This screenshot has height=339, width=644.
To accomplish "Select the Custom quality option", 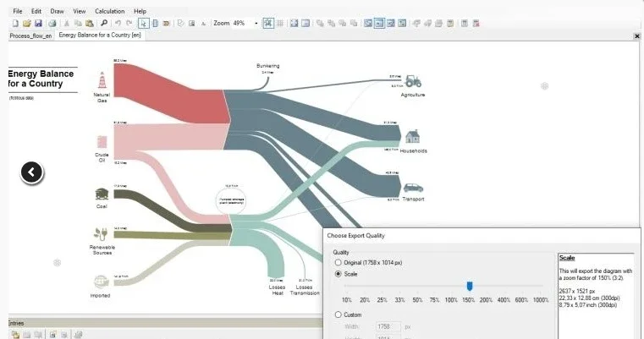I will (x=339, y=314).
